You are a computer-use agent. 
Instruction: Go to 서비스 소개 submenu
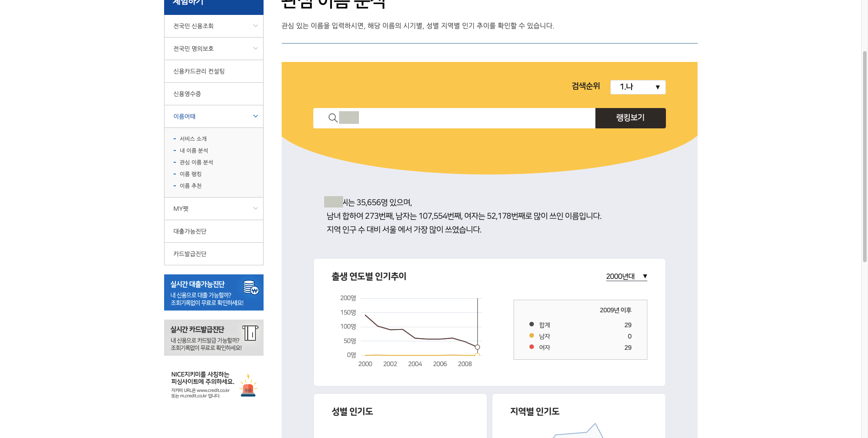tap(193, 139)
